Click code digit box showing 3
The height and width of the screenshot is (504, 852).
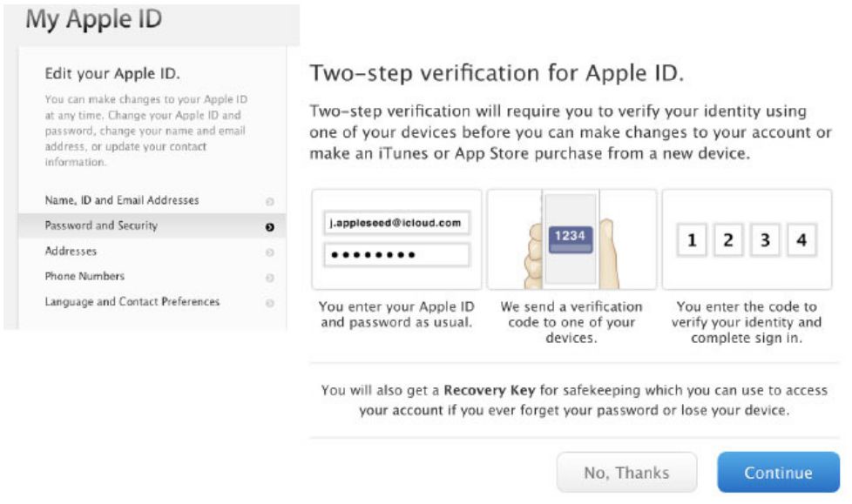point(765,241)
